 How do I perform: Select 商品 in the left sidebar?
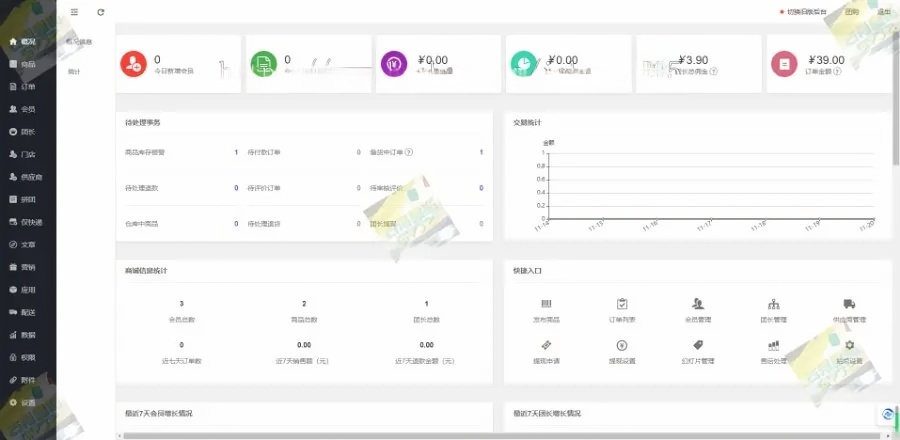pos(27,64)
